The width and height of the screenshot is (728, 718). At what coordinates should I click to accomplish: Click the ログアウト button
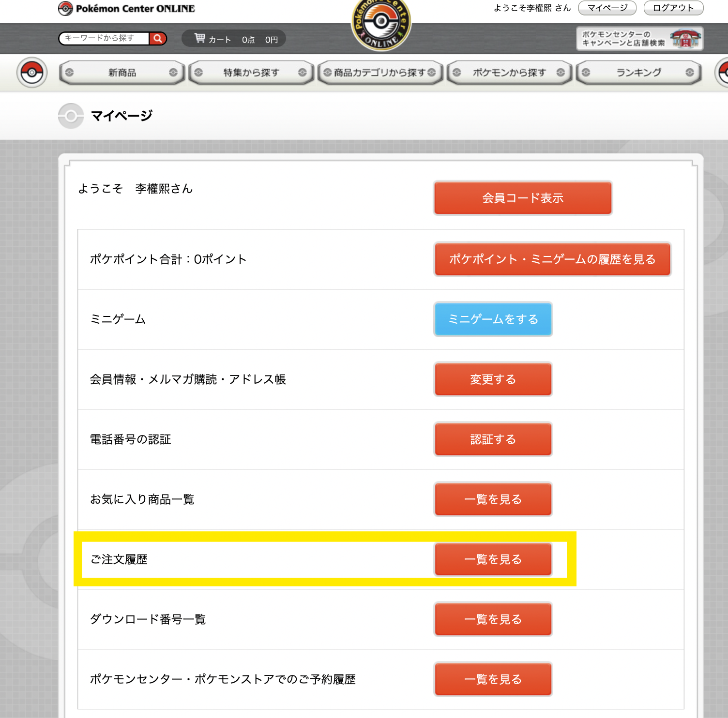click(673, 8)
